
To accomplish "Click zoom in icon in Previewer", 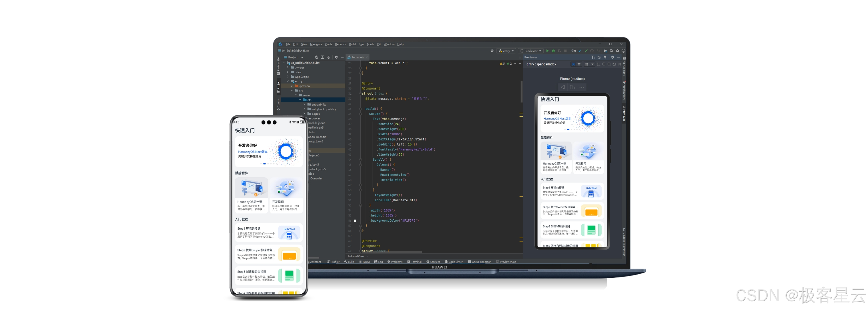I will point(609,64).
